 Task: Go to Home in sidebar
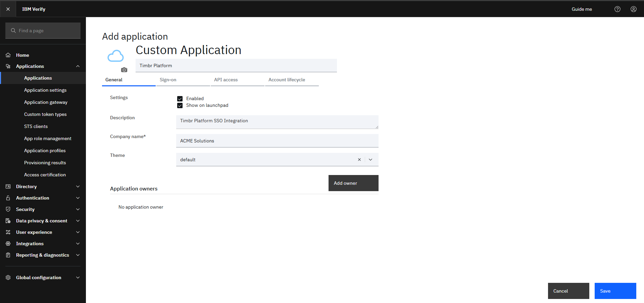(43, 55)
